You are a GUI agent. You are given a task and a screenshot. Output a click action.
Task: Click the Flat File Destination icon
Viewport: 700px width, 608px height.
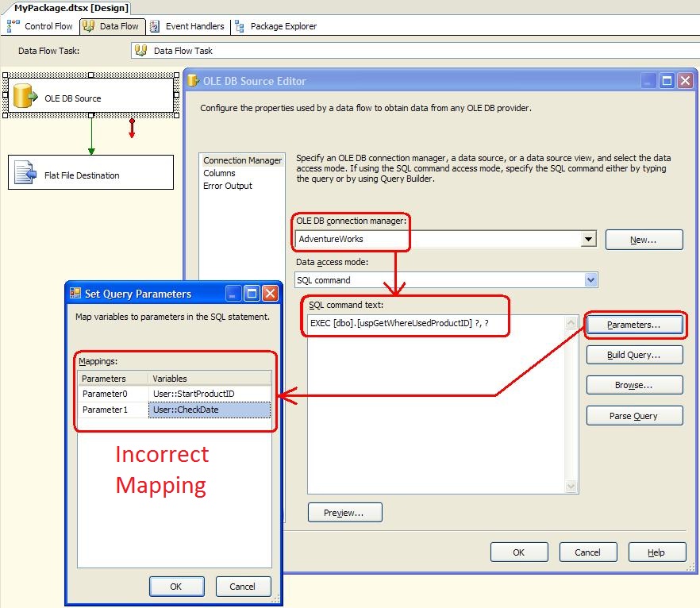coord(25,173)
